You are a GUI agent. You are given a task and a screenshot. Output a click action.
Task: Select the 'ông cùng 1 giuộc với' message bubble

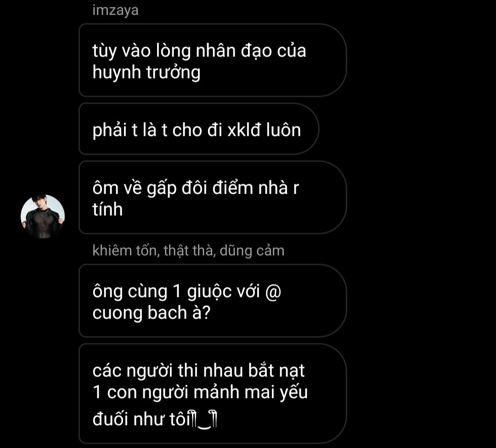click(213, 301)
